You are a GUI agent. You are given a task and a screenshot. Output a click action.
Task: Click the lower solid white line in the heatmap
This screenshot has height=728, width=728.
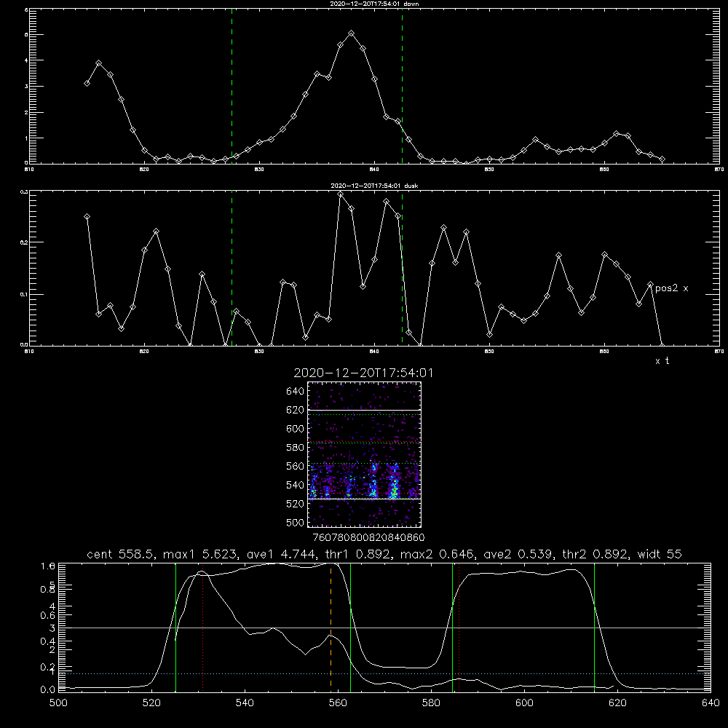pyautogui.click(x=364, y=499)
